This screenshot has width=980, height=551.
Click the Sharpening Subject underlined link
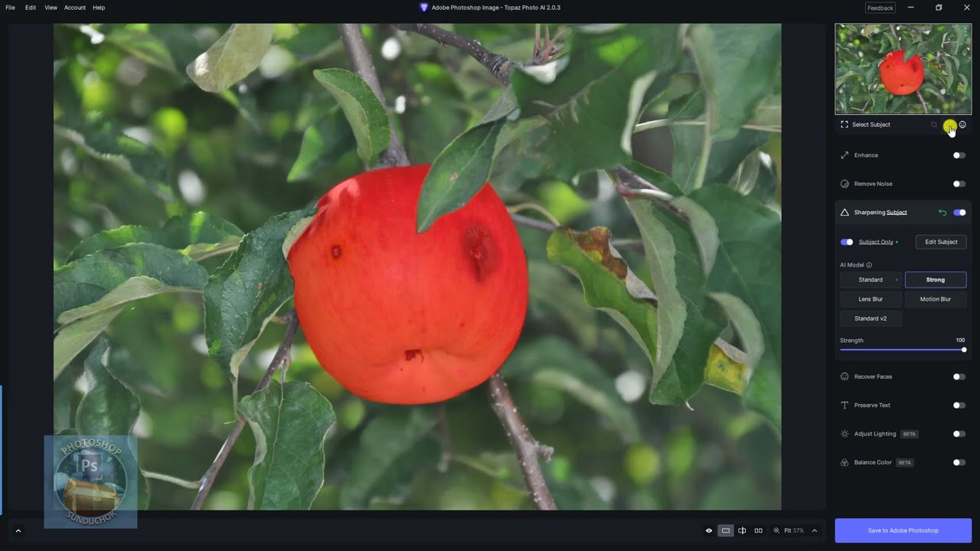pyautogui.click(x=897, y=212)
